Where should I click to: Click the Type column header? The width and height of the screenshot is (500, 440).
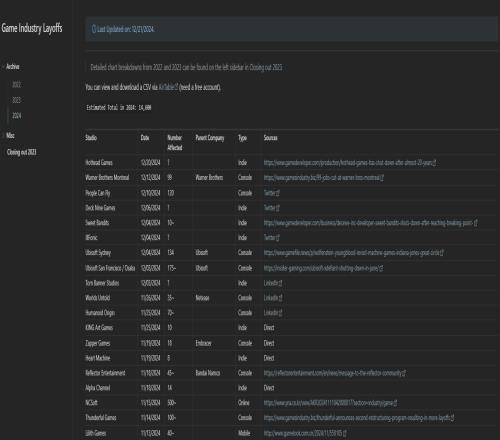tap(242, 138)
